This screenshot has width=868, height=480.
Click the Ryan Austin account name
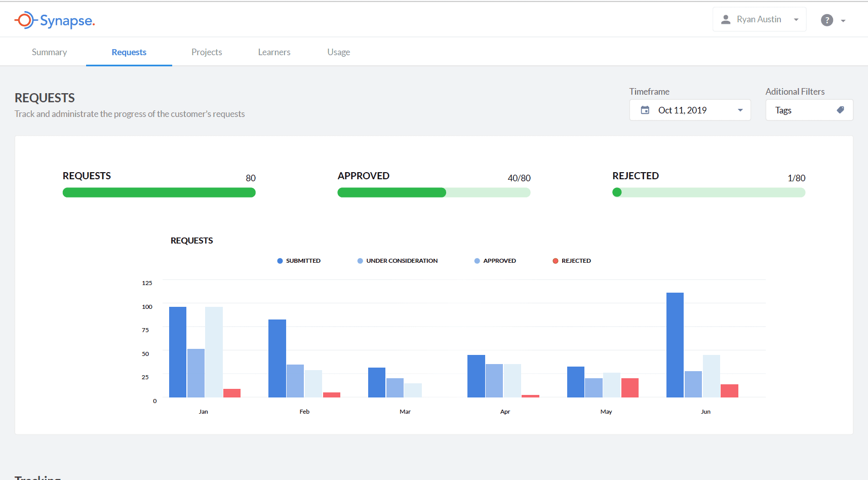759,19
